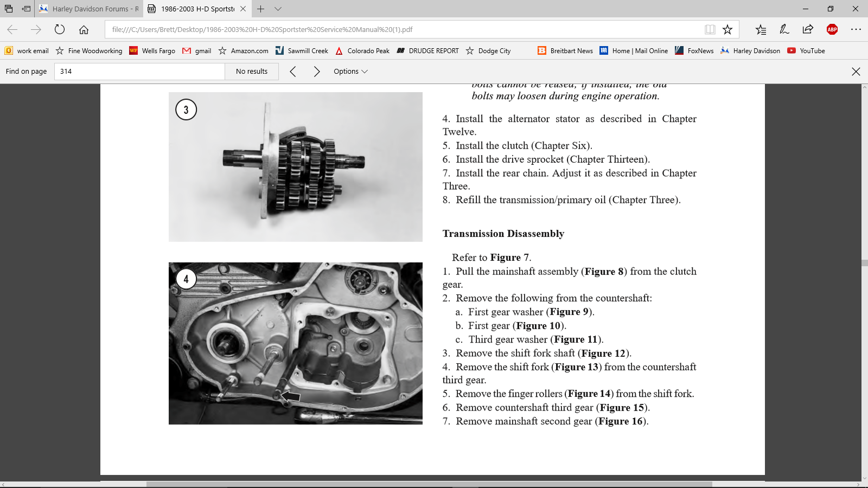The image size is (868, 488).
Task: Open the YouTube bookmark
Action: click(806, 51)
